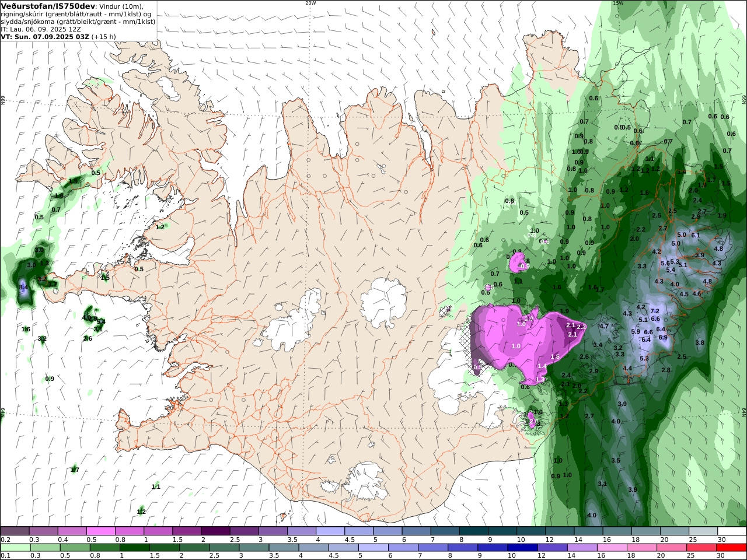Click the 6.9 precipitation value on the map
The width and height of the screenshot is (747, 560).
663,337
